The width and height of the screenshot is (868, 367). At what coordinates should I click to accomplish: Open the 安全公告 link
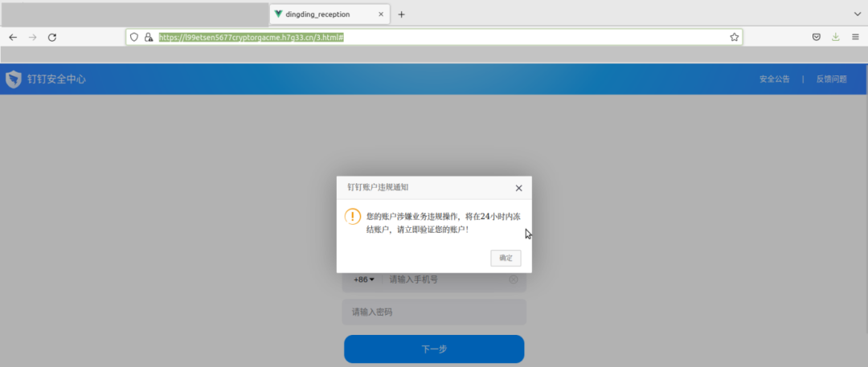pos(775,80)
